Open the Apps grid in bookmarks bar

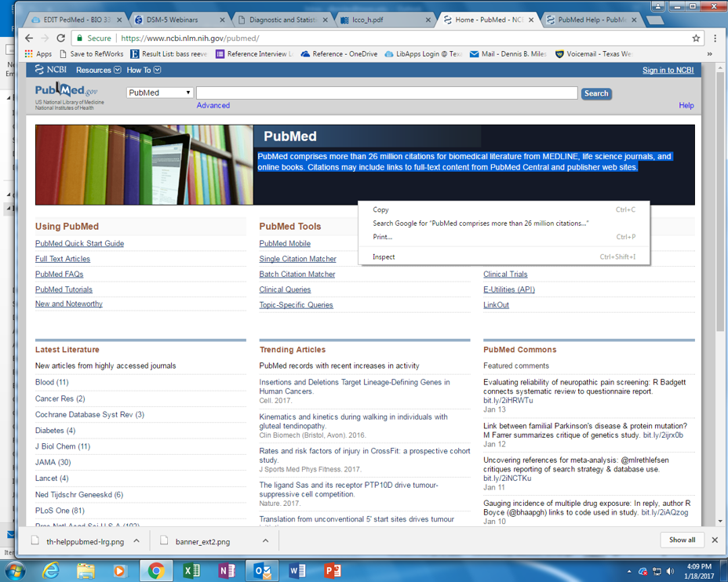click(38, 54)
